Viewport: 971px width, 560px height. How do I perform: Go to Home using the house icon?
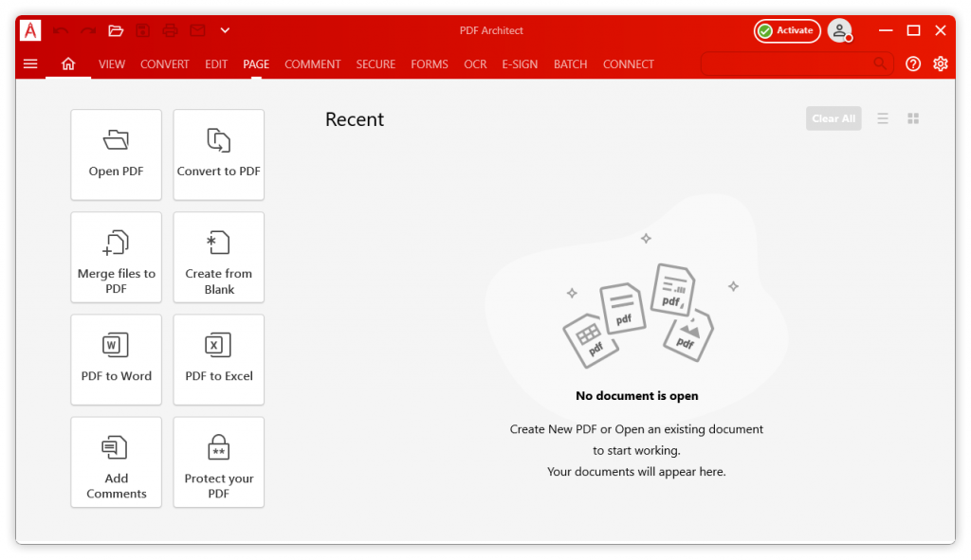pyautogui.click(x=67, y=63)
